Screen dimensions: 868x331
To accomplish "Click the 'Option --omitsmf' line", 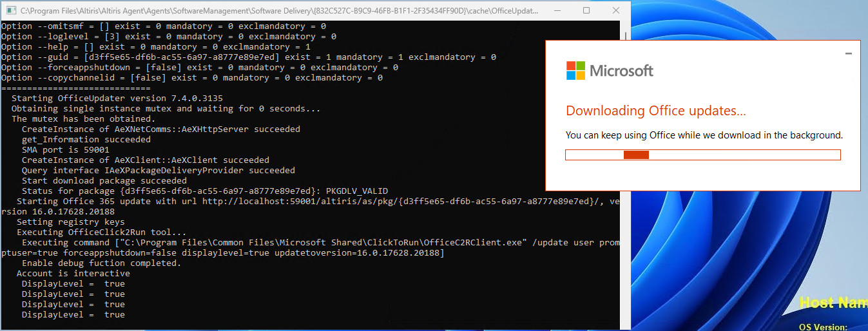I will click(x=164, y=26).
